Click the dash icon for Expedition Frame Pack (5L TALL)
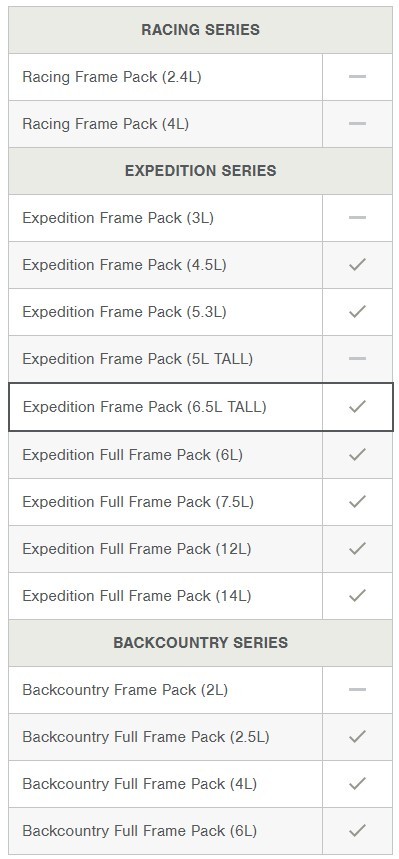The width and height of the screenshot is (399, 859). point(357,359)
